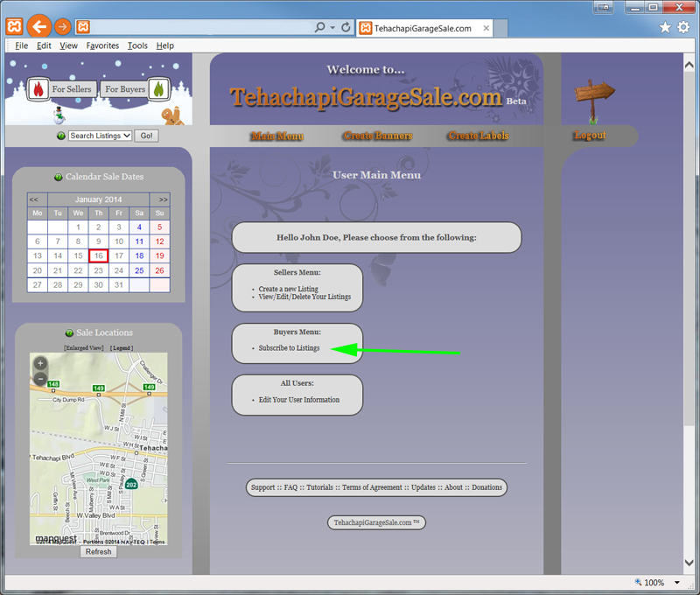Click the browser Back arrow button
Viewport: 700px width, 595px height.
pos(38,27)
